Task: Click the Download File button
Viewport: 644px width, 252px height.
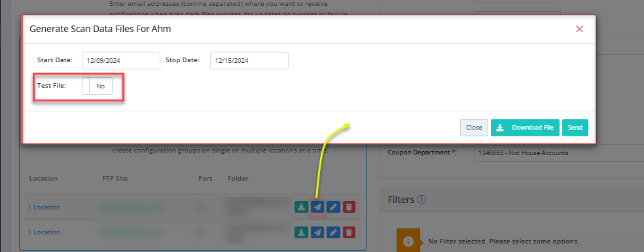Action: click(525, 128)
